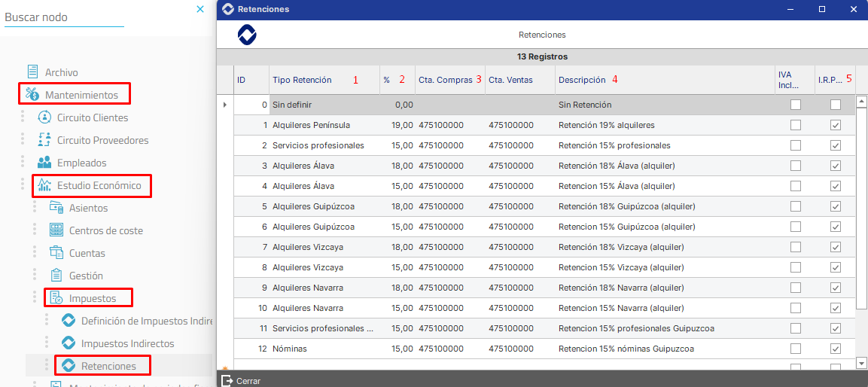The height and width of the screenshot is (387, 868).
Task: Click the Retenciones title bar app icon
Action: [x=227, y=9]
